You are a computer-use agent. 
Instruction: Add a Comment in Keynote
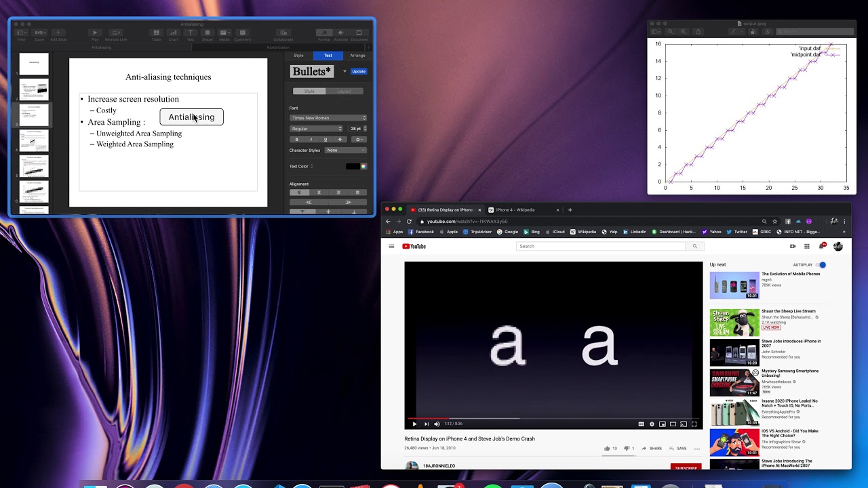pos(242,33)
